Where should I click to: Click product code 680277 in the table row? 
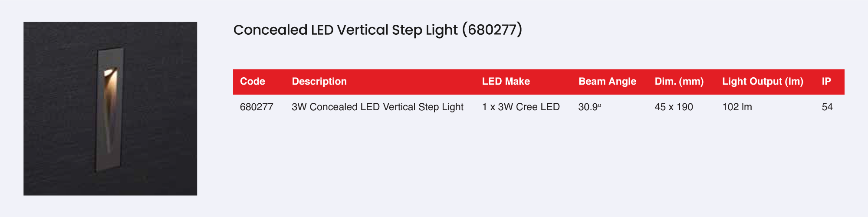pyautogui.click(x=256, y=107)
